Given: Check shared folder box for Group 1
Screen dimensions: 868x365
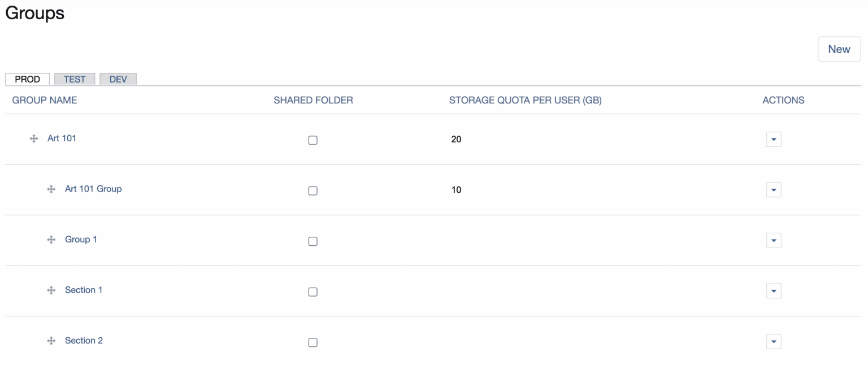Looking at the screenshot, I should 313,241.
